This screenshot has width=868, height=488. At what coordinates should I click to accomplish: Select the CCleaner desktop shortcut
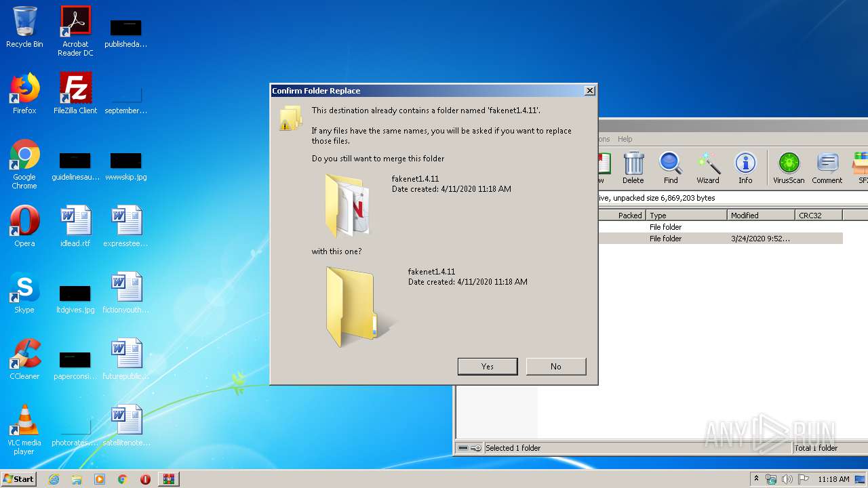(x=24, y=359)
